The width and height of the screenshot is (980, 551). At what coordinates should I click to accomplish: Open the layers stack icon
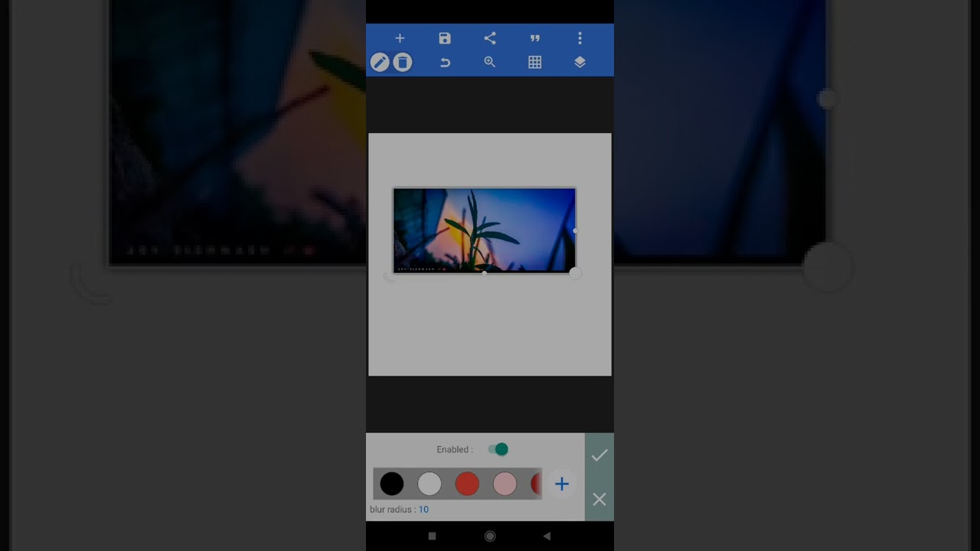coord(580,63)
